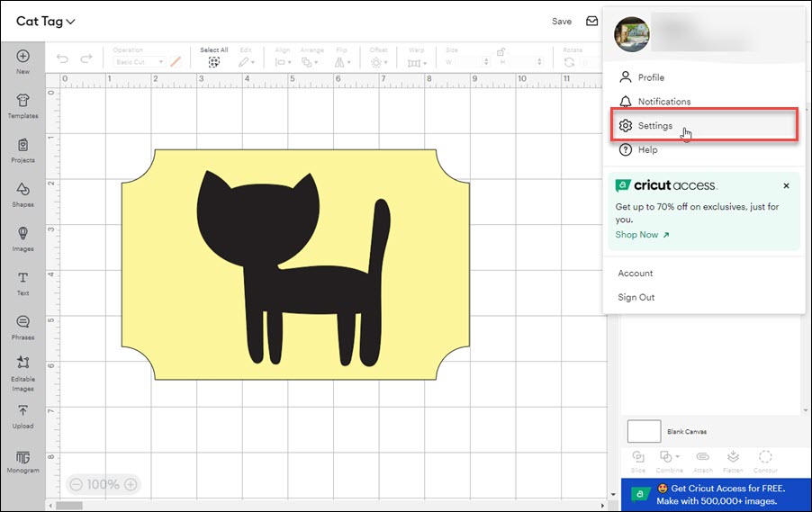The image size is (812, 512).
Task: Open the Phrases panel in the sidebar
Action: click(x=23, y=327)
